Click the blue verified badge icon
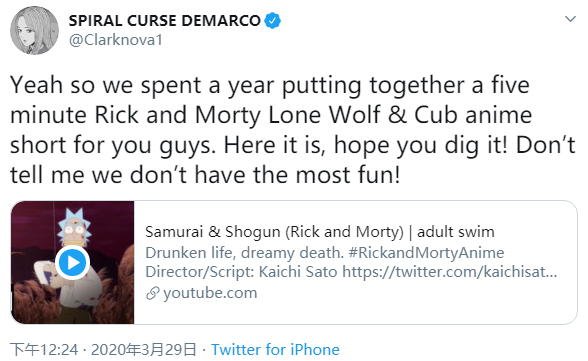The height and width of the screenshot is (361, 588). 273,21
